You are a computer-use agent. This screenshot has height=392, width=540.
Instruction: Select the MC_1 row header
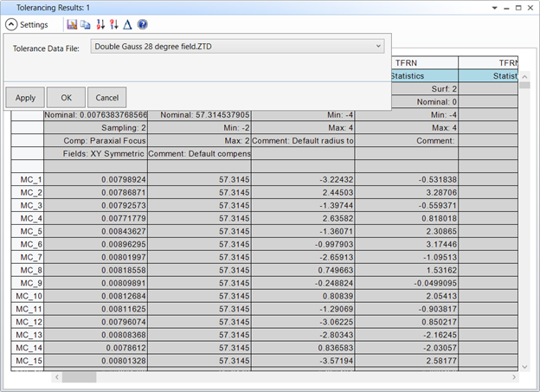27,180
